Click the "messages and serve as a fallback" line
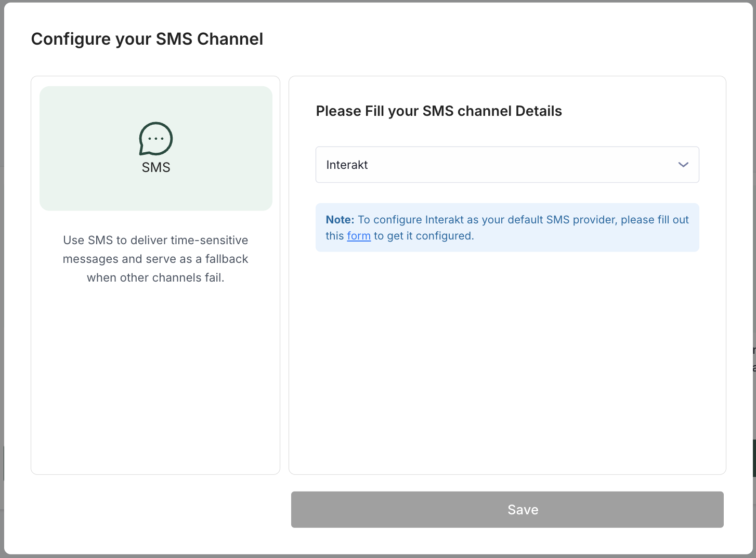This screenshot has width=756, height=558. coord(155,259)
